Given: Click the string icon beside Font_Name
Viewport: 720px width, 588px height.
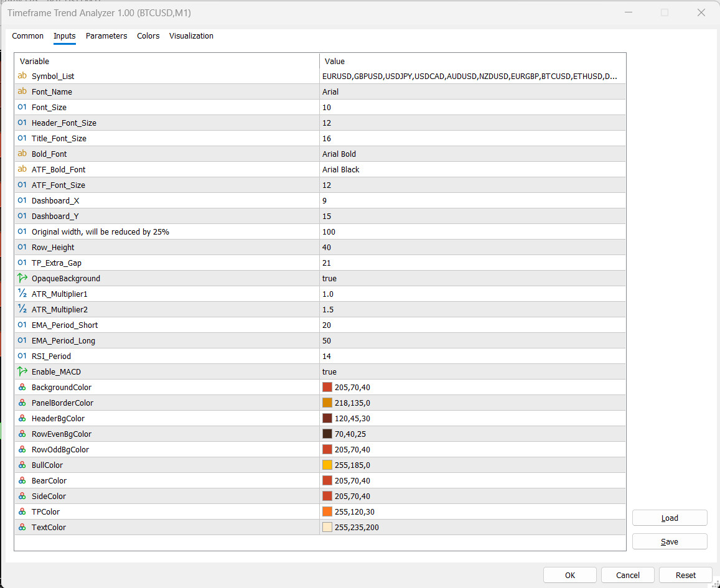Looking at the screenshot, I should tap(22, 92).
